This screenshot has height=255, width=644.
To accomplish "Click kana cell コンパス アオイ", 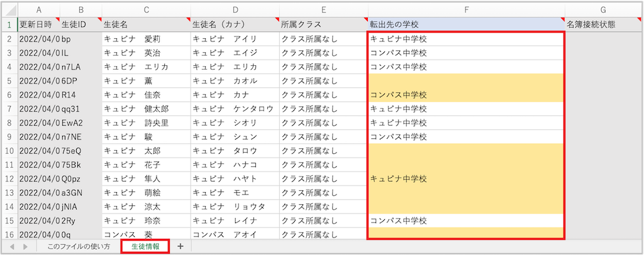I will (235, 234).
